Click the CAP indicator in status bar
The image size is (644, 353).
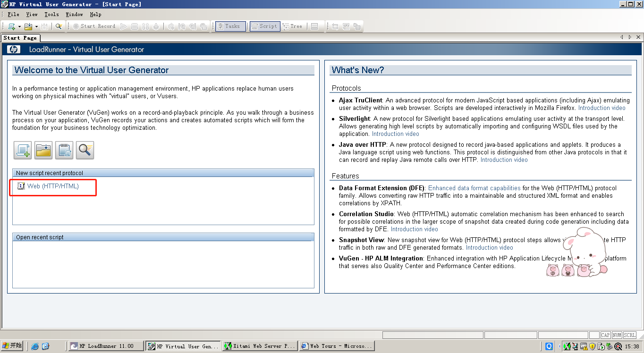606,335
